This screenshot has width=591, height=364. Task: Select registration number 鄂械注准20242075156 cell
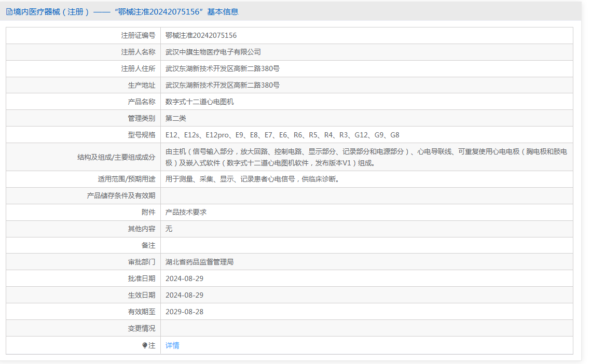201,35
